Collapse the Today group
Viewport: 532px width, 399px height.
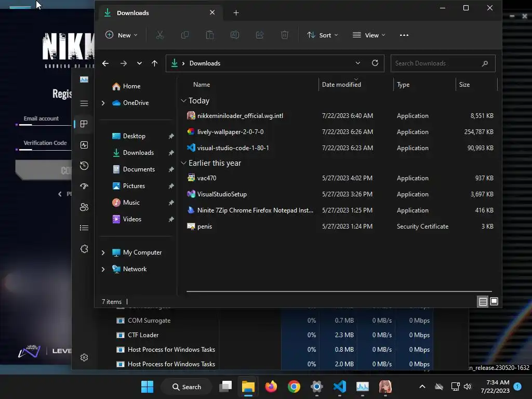point(183,101)
